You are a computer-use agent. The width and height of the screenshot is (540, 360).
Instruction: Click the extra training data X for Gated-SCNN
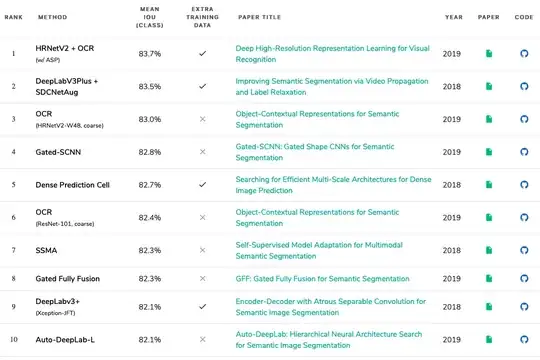click(202, 152)
